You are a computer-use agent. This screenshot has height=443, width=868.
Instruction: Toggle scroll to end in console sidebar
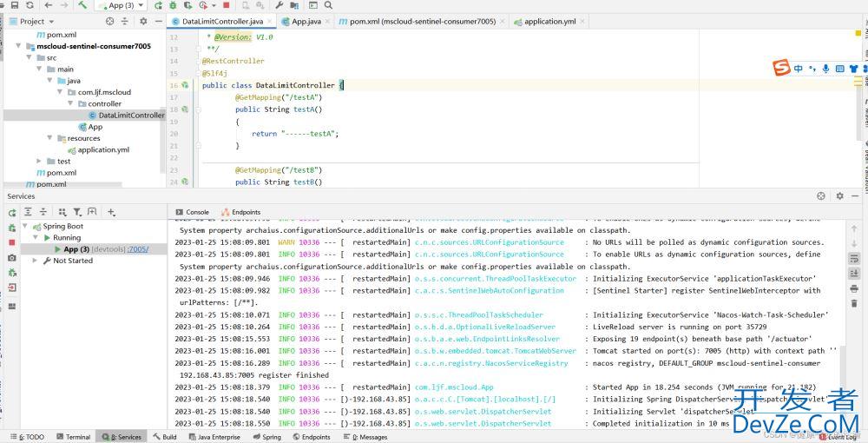(853, 274)
